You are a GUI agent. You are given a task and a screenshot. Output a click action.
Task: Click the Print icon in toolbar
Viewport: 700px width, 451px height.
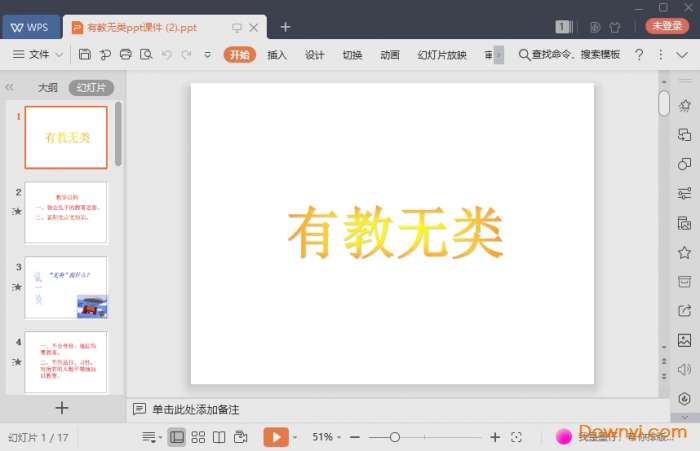[126, 54]
